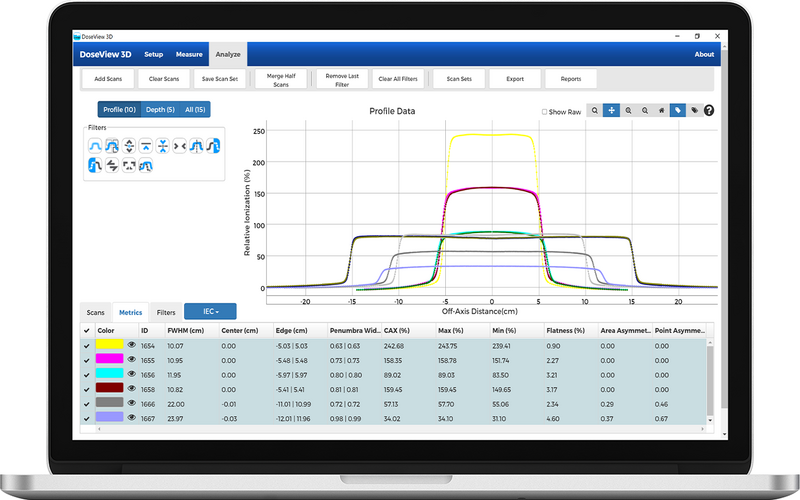
Task: Click the multiple tags icon above chart
Action: click(x=693, y=110)
